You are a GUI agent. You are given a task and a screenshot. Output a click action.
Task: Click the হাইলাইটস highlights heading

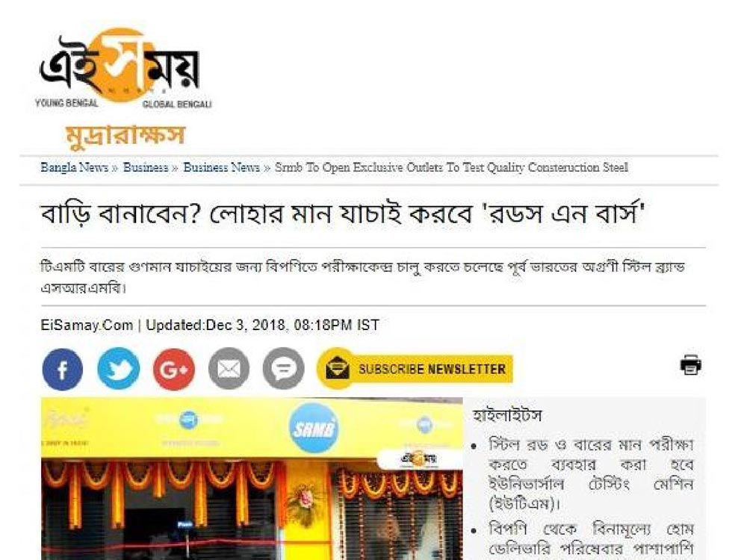pyautogui.click(x=507, y=416)
